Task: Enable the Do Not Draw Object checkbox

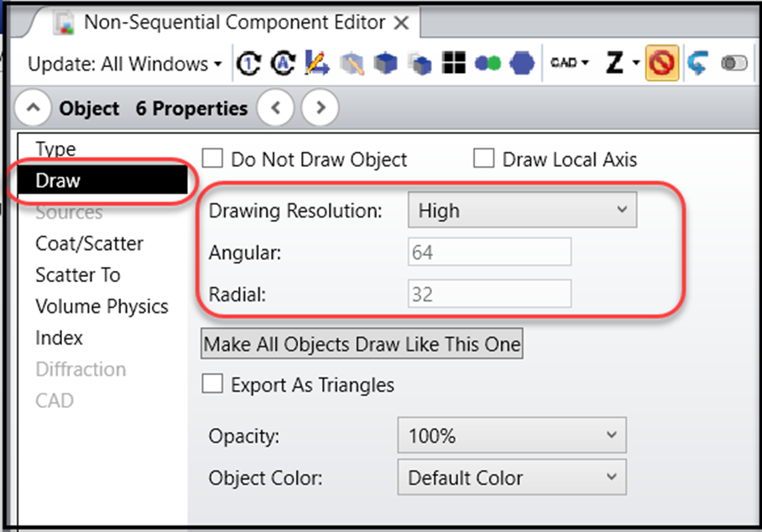Action: pos(211,159)
